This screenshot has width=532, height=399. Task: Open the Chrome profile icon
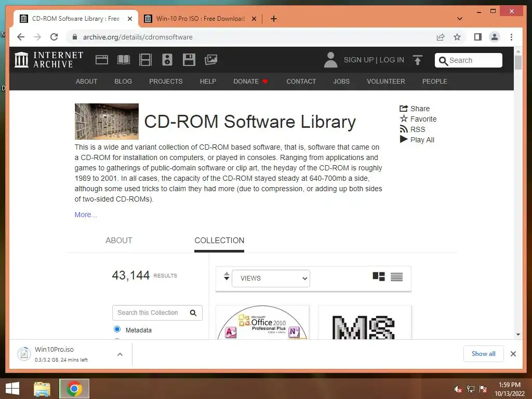(x=495, y=37)
